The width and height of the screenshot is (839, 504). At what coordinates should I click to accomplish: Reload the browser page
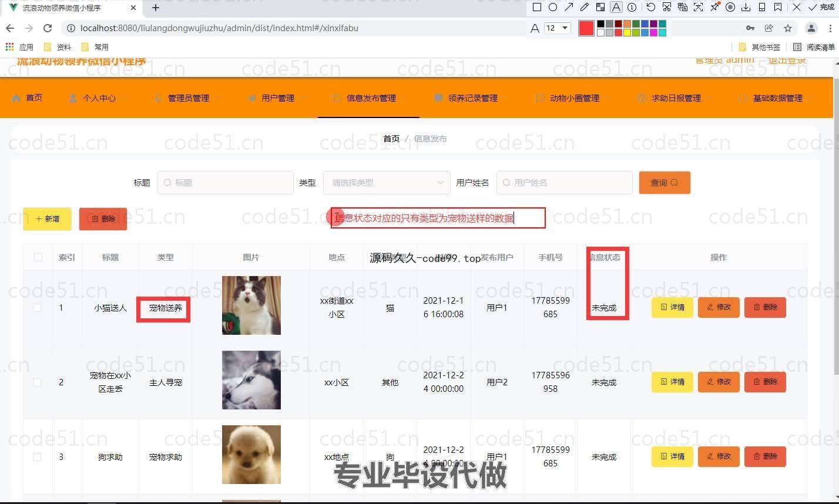pyautogui.click(x=48, y=28)
